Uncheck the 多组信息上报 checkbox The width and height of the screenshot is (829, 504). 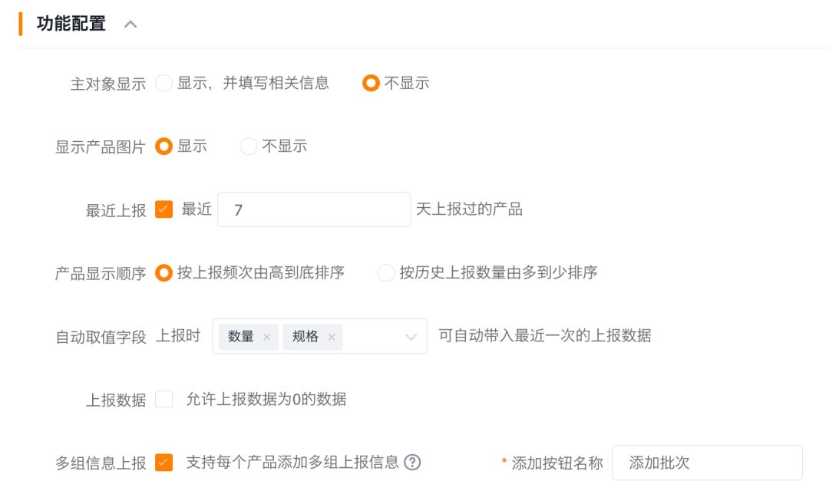coord(164,463)
